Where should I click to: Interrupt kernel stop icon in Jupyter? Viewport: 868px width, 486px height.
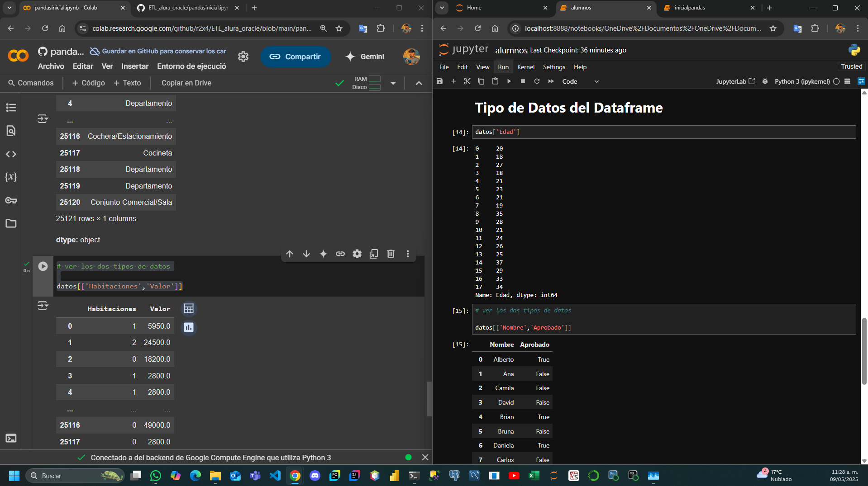[523, 81]
